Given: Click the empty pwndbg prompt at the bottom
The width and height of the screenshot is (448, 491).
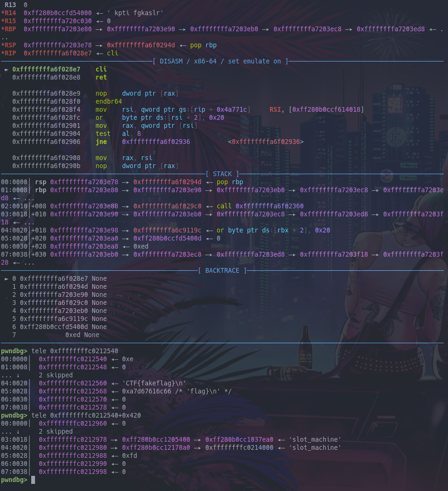Looking at the screenshot, I should 33,480.
